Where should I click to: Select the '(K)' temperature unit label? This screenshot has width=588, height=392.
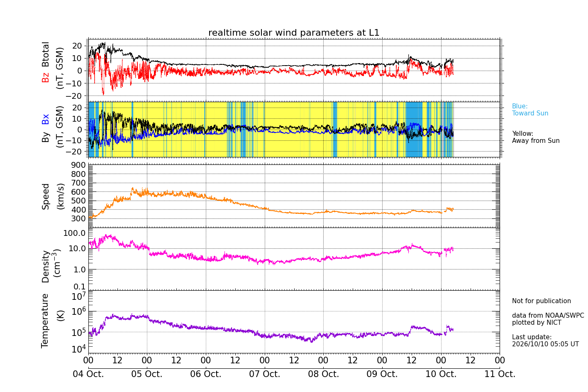60,315
